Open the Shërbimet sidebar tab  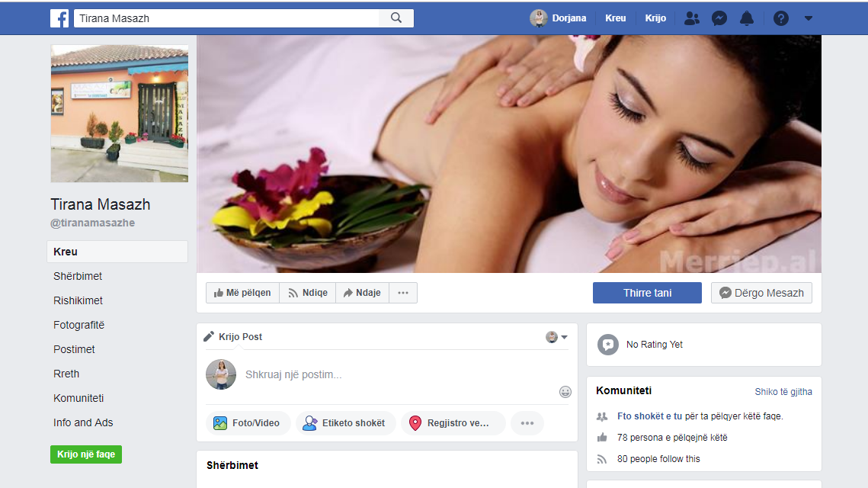point(78,276)
